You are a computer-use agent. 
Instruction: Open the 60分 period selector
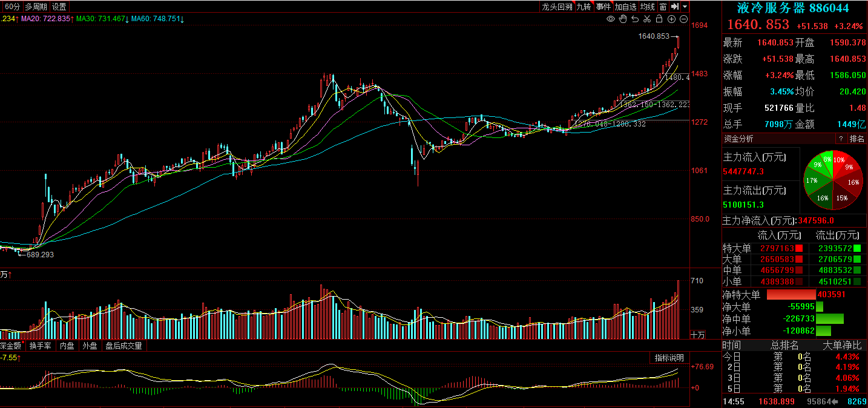click(12, 7)
